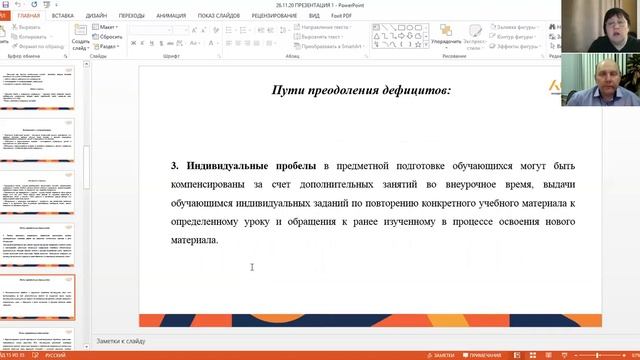Open ПРИМЕЧАНИЯ comments in status bar

pyautogui.click(x=482, y=356)
